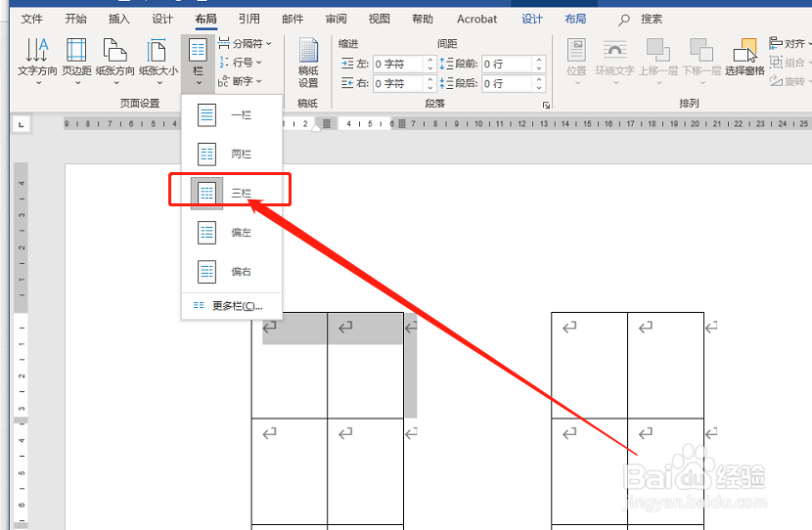Open the 段落 paragraph dialog launcher
This screenshot has height=530, width=812.
pos(546,105)
